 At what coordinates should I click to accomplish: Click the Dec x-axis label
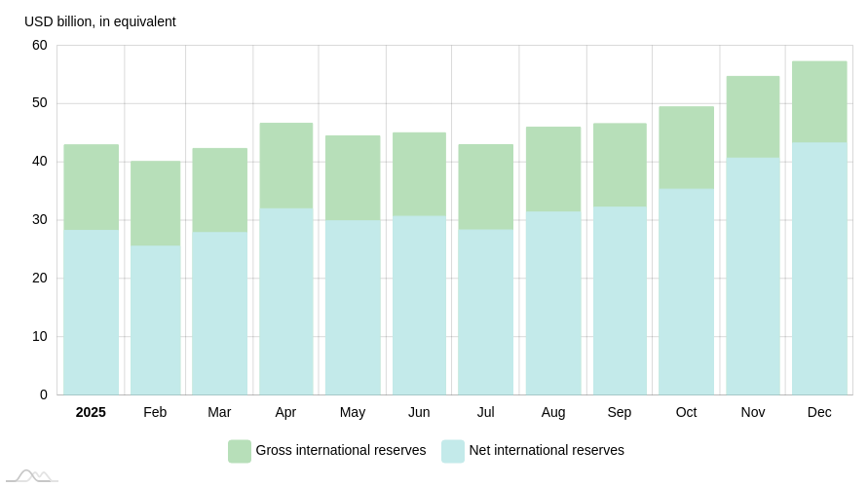click(819, 412)
